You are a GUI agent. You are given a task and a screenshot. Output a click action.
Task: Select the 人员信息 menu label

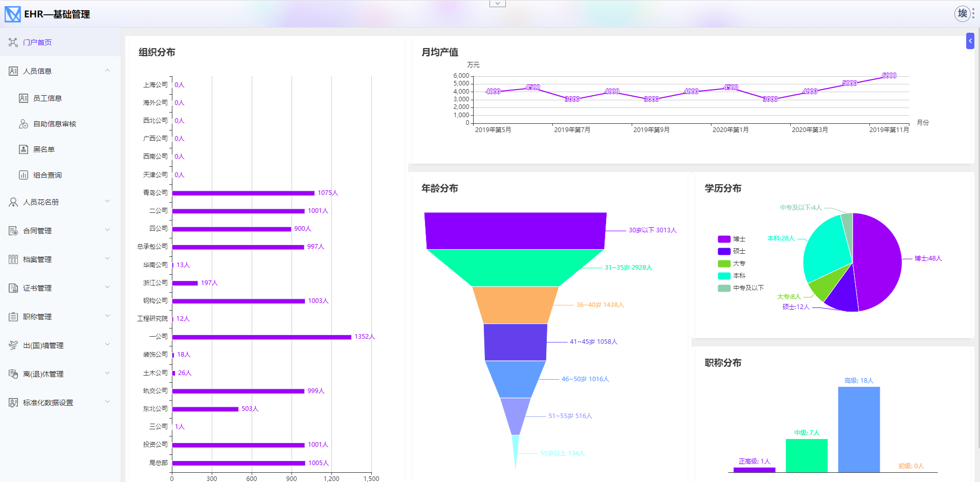pyautogui.click(x=37, y=71)
